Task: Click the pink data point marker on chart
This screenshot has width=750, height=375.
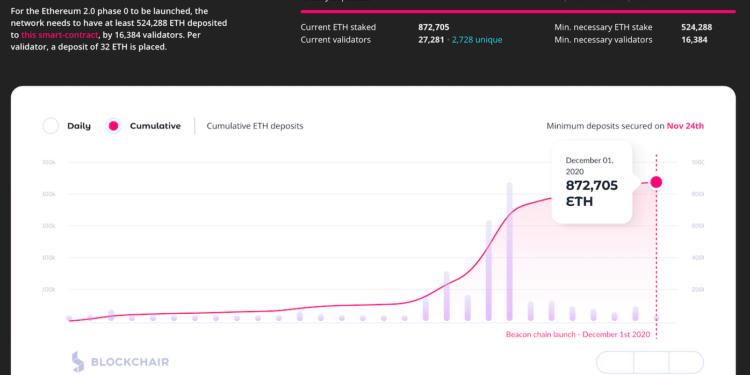Action: (x=656, y=182)
